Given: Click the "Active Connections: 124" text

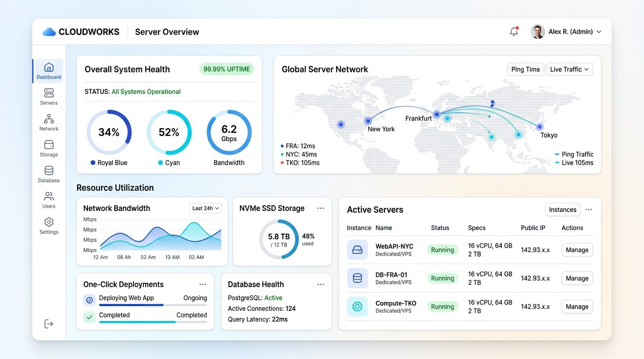Looking at the screenshot, I should (262, 309).
